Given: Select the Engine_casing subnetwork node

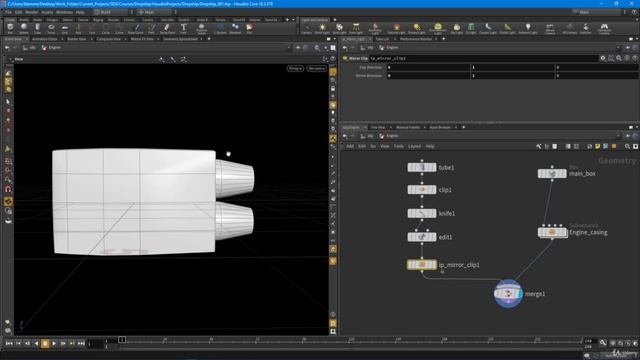Looking at the screenshot, I should coord(552,232).
